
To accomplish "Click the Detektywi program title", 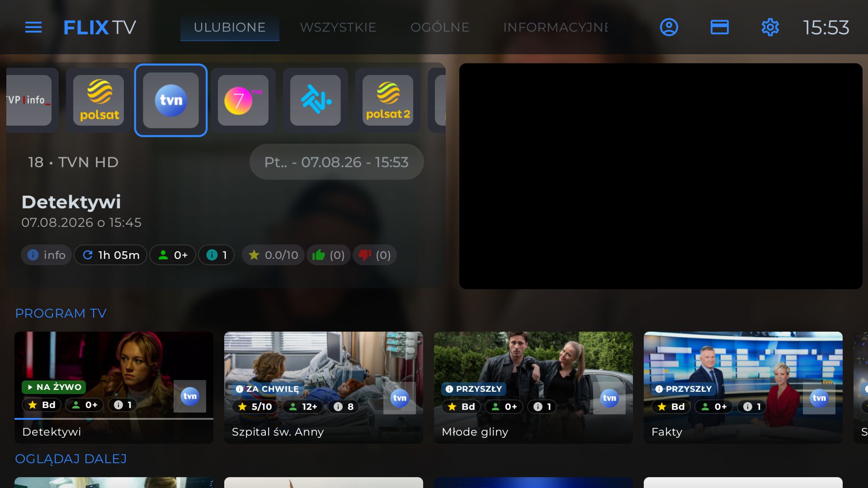I will pos(71,202).
